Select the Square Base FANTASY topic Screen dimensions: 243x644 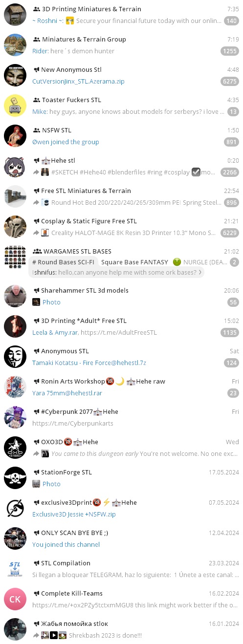(x=134, y=262)
